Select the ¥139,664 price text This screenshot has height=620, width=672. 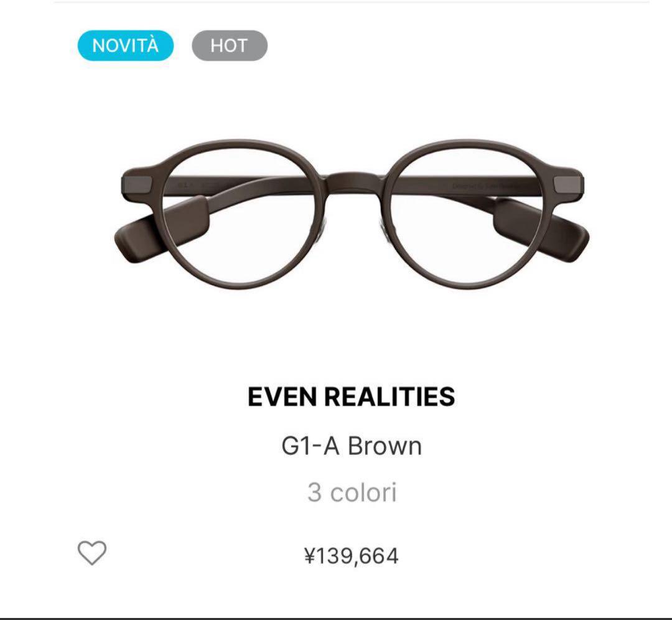352,556
